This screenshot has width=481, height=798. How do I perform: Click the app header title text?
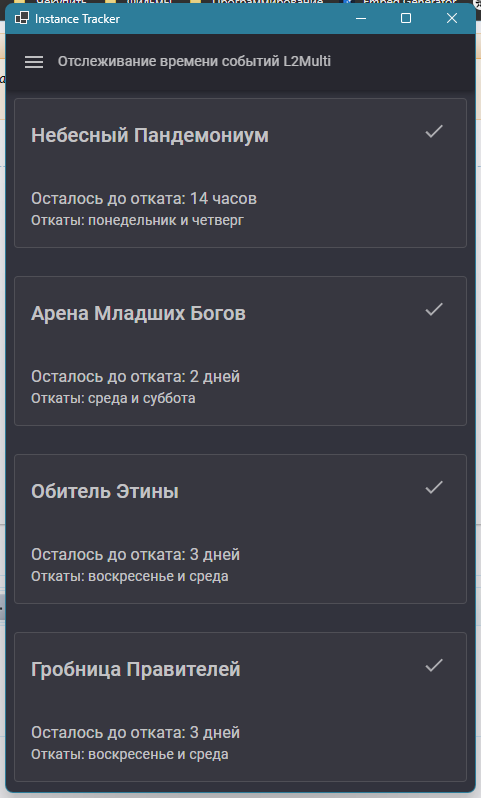click(x=194, y=62)
